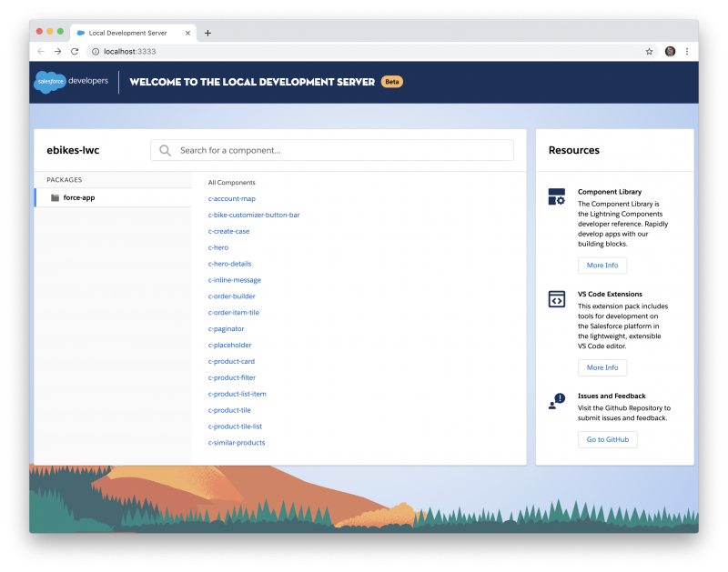
Task: Click the Go to GitHub button
Action: coord(607,439)
